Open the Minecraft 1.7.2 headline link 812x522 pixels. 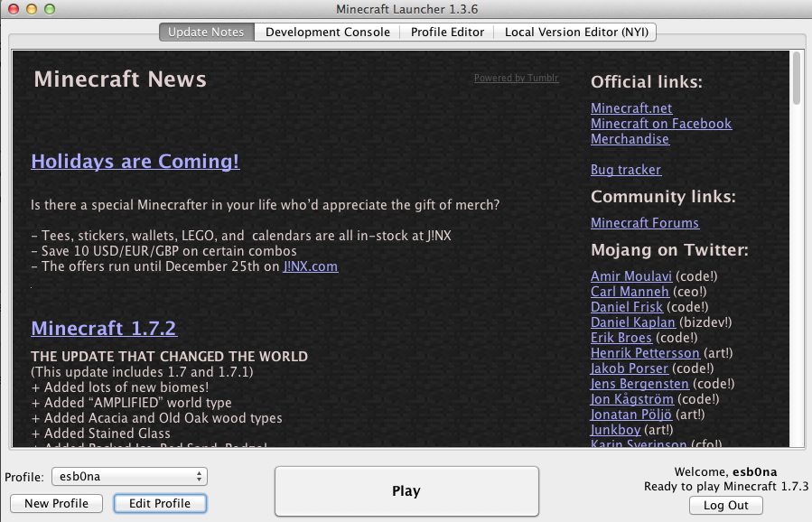(104, 328)
